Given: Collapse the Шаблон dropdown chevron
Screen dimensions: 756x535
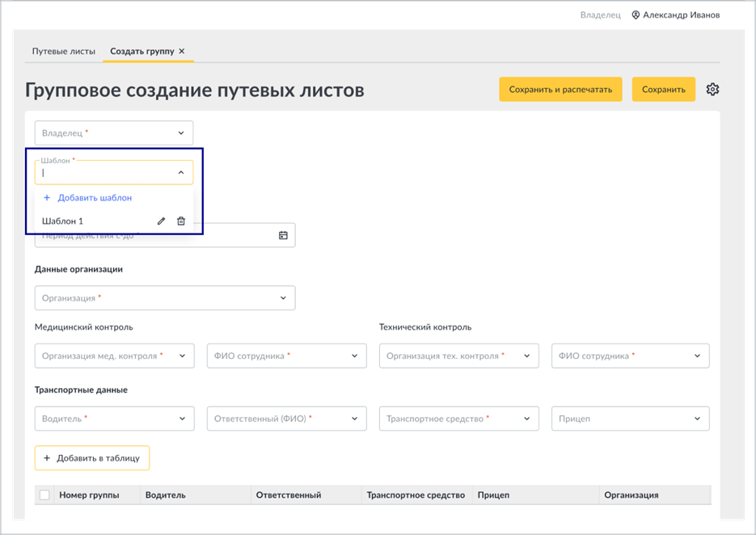Looking at the screenshot, I should (x=181, y=172).
